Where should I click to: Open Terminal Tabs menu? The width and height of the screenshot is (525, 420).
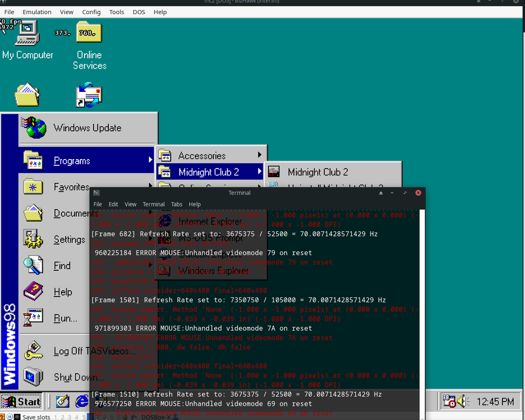tap(177, 204)
